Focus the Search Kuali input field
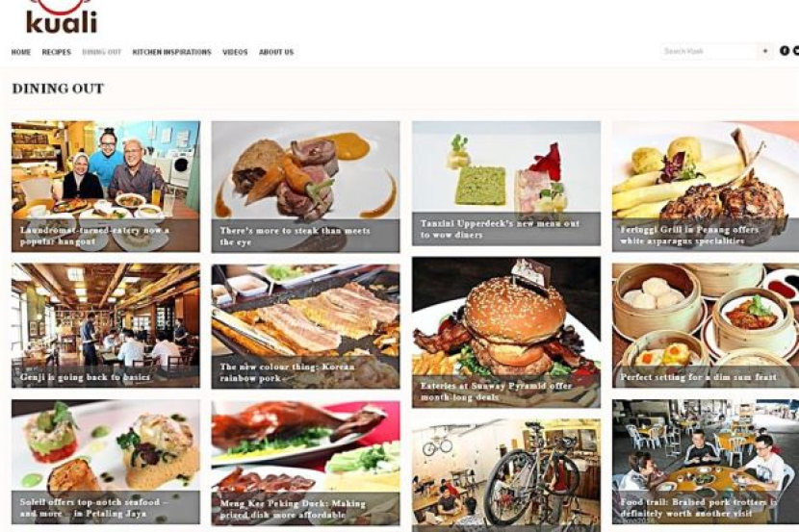799x532 pixels. click(710, 51)
